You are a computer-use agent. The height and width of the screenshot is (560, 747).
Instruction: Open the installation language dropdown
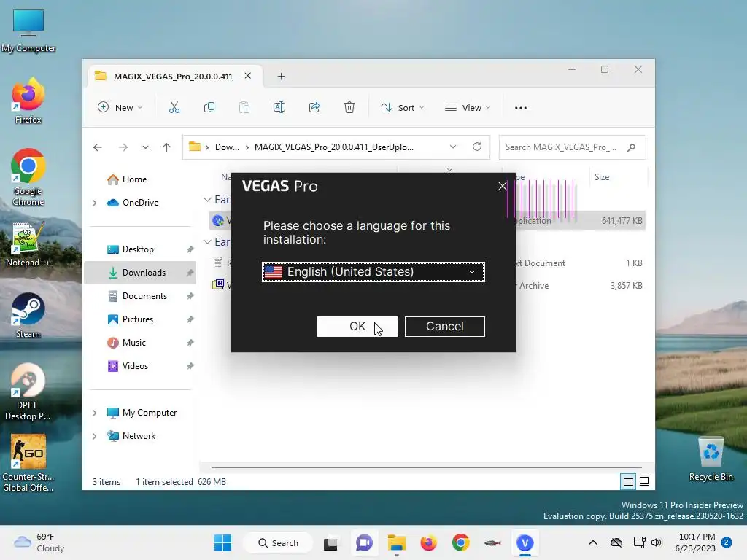(373, 271)
